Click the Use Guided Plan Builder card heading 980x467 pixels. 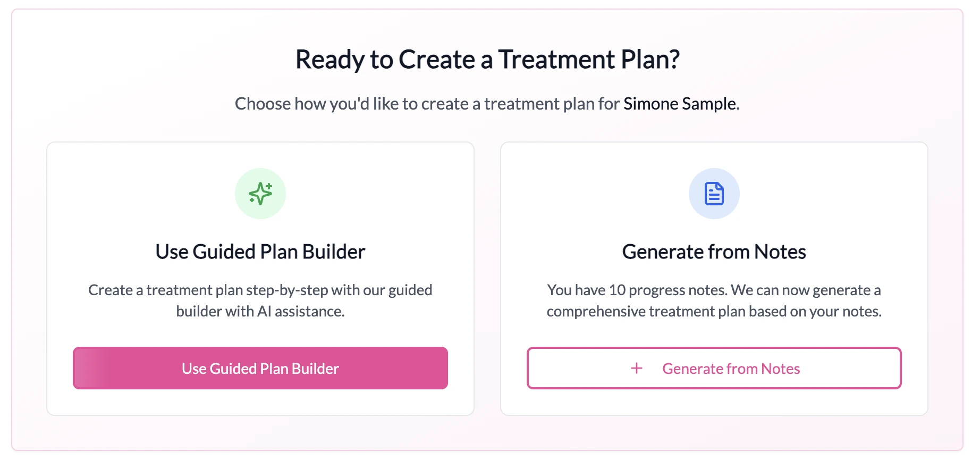click(x=260, y=251)
